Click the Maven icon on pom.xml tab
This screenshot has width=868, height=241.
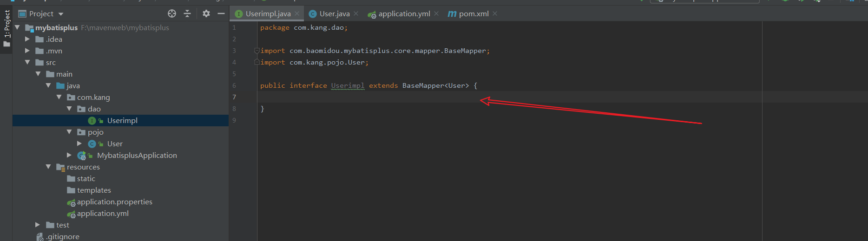coord(452,14)
